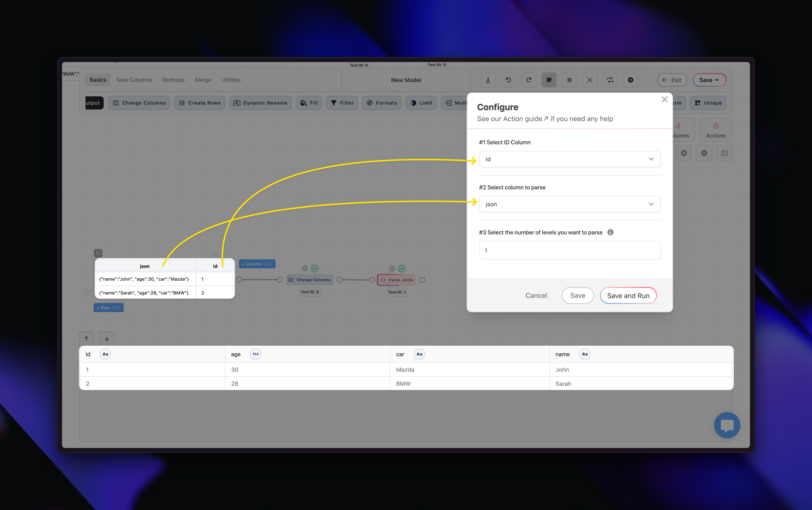This screenshot has height=510, width=812.
Task: Click the zoom in plus icon
Action: click(x=684, y=153)
